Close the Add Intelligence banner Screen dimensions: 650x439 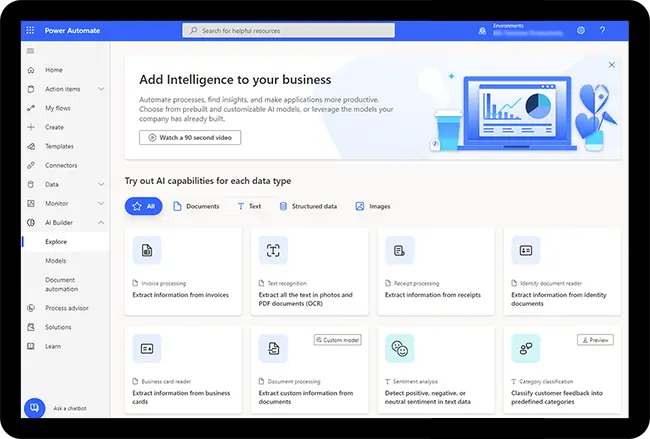pyautogui.click(x=611, y=65)
